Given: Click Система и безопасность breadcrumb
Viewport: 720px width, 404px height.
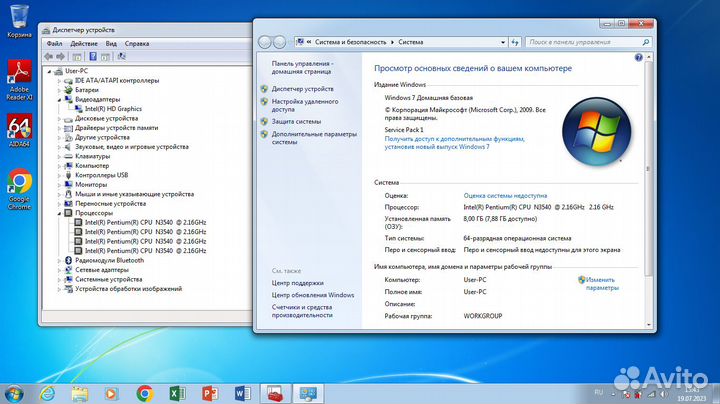Looking at the screenshot, I should coord(350,42).
